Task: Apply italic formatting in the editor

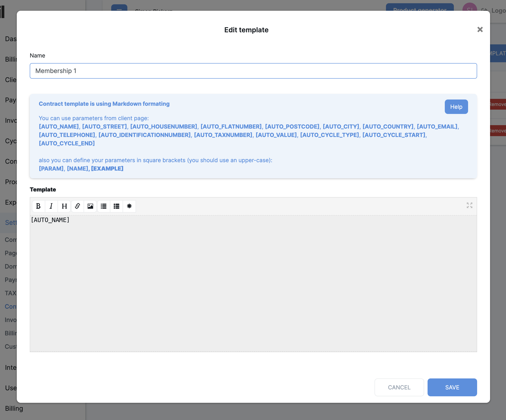Action: [x=51, y=206]
